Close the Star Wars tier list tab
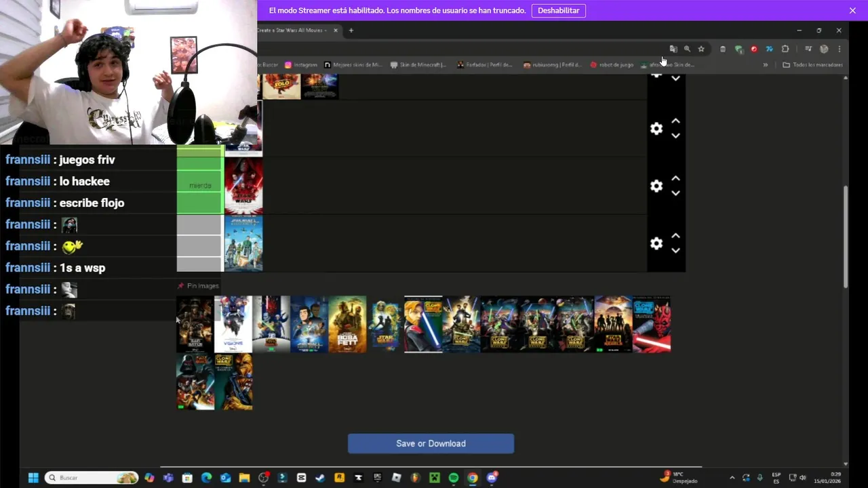Viewport: 868px width, 488px height. tap(335, 30)
